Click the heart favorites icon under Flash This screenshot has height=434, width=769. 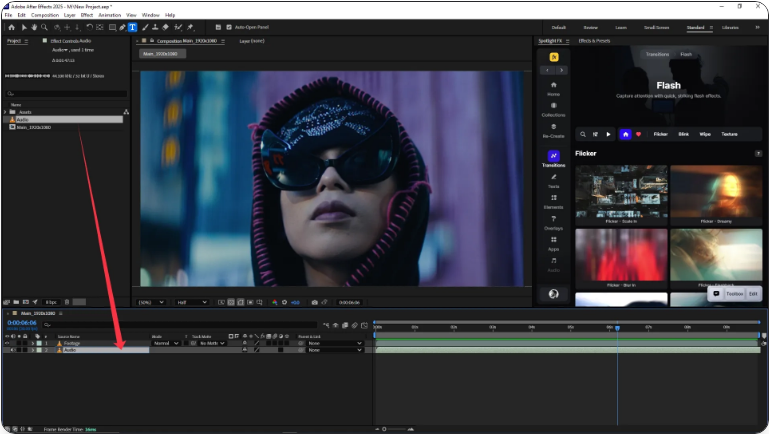[x=638, y=133]
